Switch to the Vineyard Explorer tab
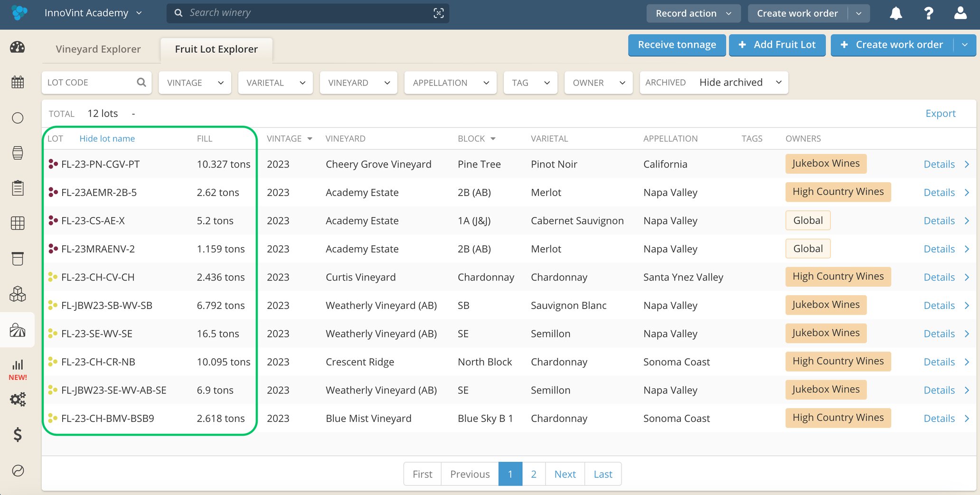The height and width of the screenshot is (495, 980). click(x=98, y=49)
